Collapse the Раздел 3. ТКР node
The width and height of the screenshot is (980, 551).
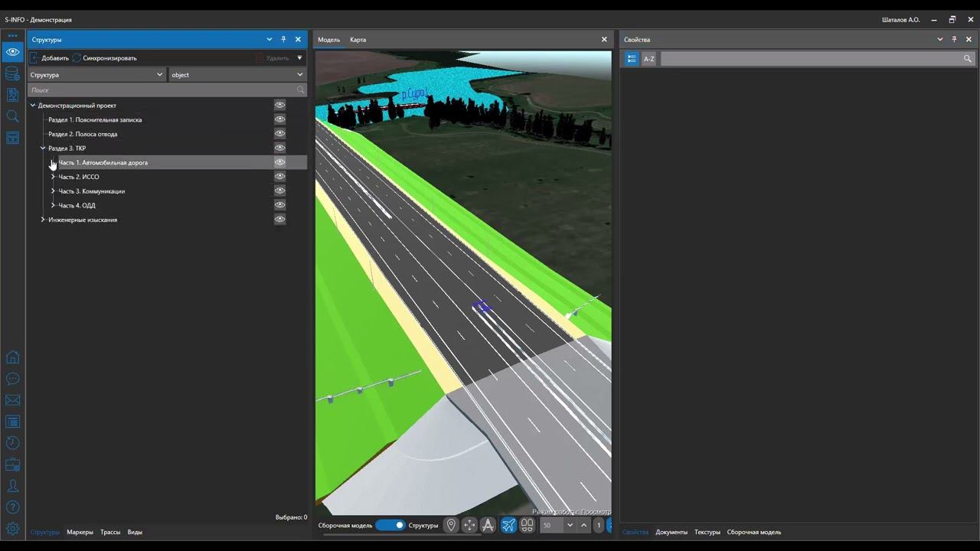tap(43, 148)
